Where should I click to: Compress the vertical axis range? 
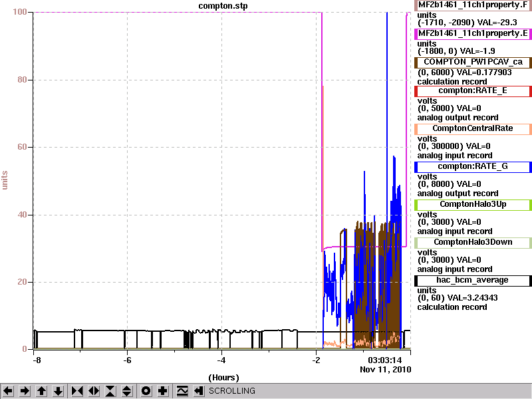click(110, 391)
